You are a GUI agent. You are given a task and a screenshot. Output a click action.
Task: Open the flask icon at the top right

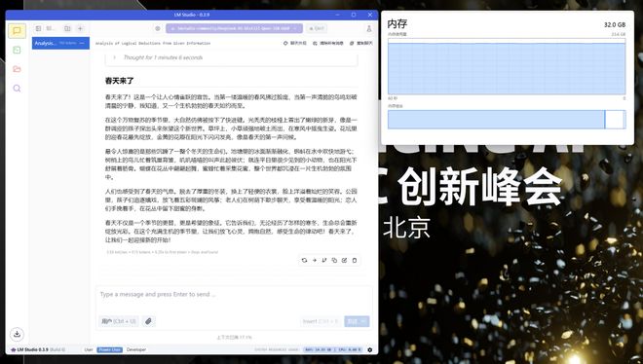(368, 28)
